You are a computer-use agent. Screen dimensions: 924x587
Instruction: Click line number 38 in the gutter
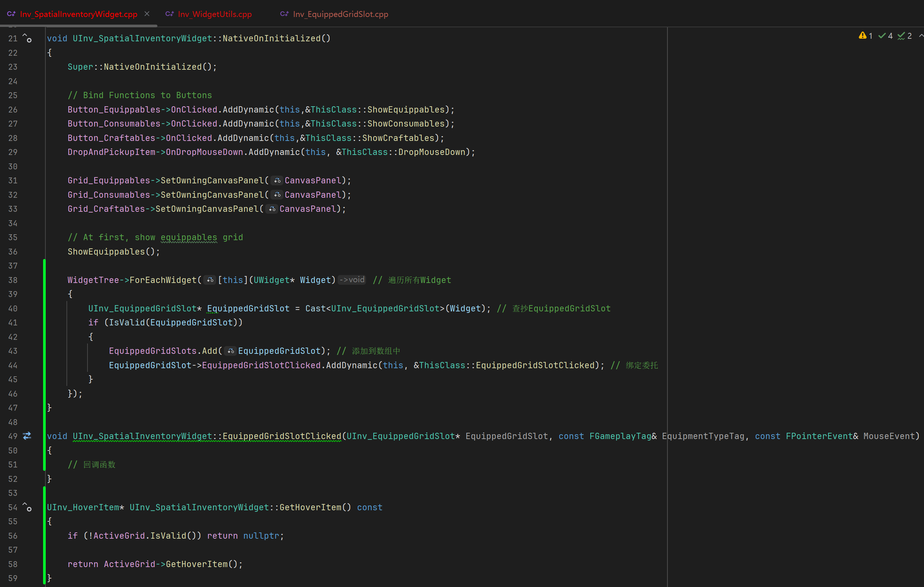13,280
